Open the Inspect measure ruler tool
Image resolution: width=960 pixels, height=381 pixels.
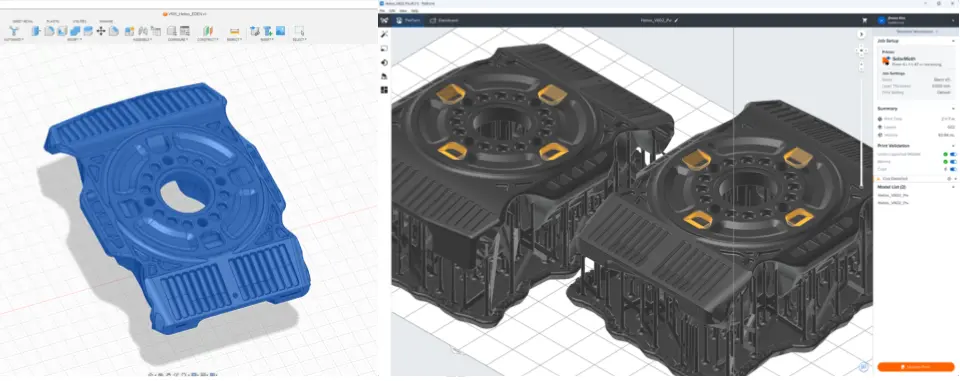tap(234, 31)
